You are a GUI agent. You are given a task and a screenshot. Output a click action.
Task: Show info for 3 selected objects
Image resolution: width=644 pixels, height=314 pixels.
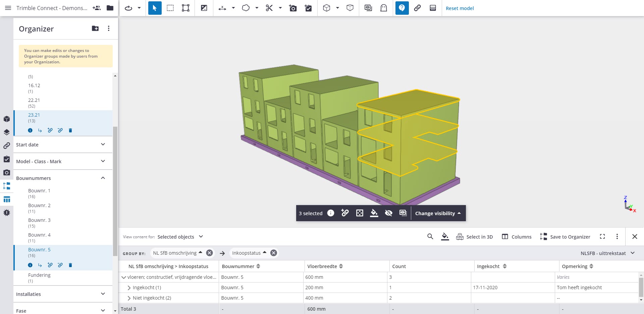tap(331, 213)
